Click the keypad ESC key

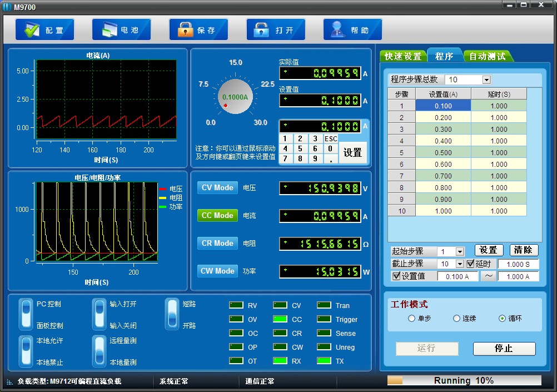coord(331,138)
